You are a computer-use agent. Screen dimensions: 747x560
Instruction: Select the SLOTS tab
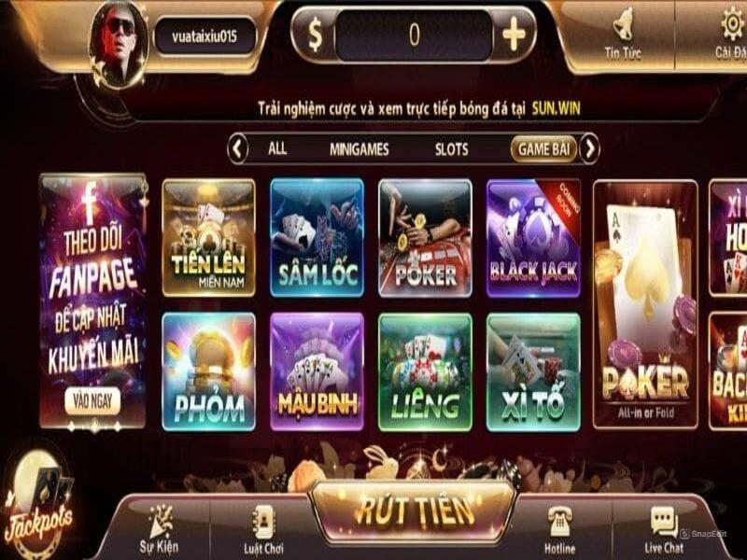tap(451, 149)
